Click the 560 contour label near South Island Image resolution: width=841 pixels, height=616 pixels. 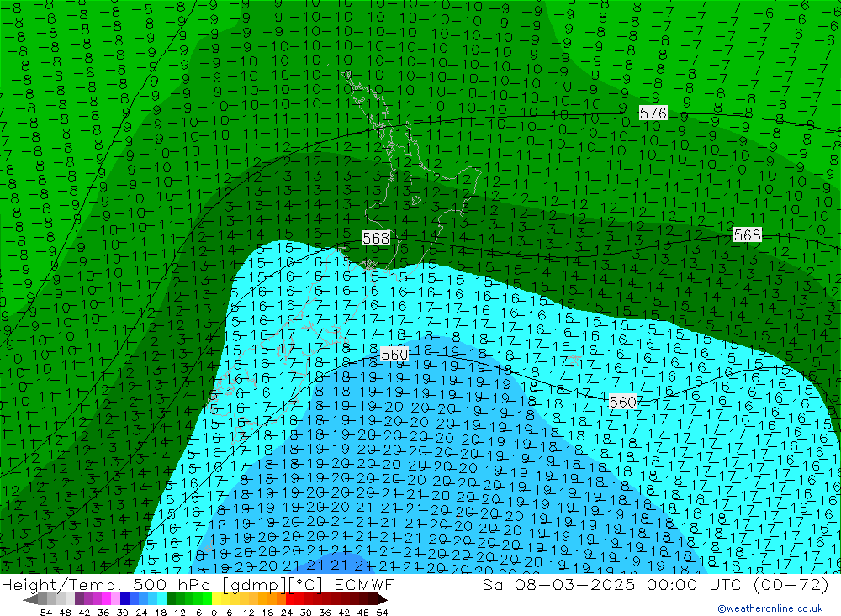[394, 355]
